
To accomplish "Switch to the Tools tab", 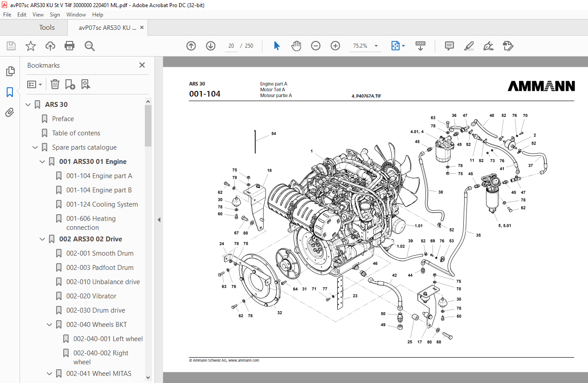I will click(x=47, y=28).
